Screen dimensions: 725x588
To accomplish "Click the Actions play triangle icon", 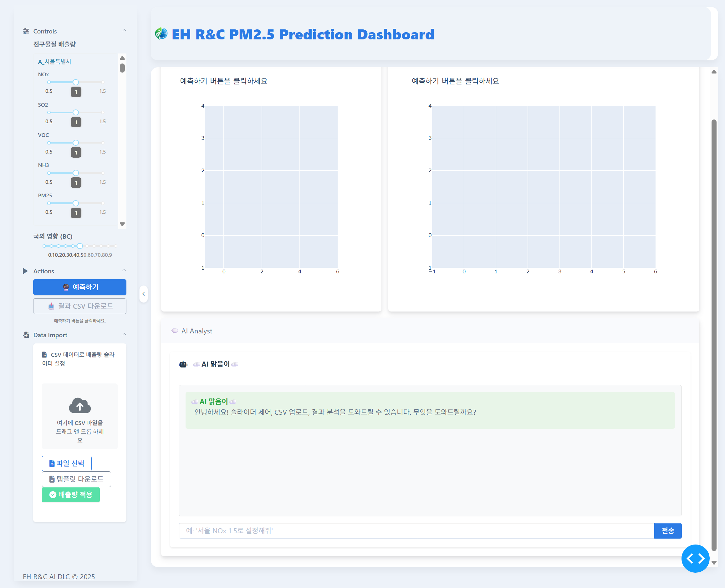I will [25, 271].
